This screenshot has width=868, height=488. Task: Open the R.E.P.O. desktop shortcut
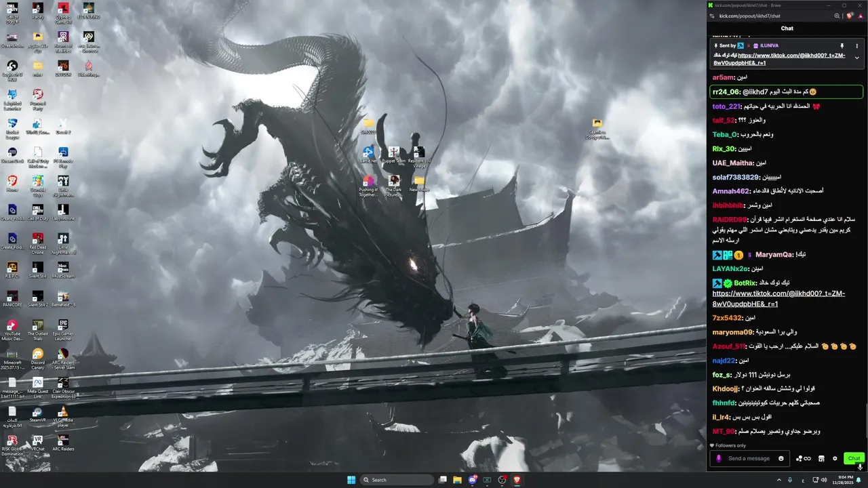[x=12, y=270]
